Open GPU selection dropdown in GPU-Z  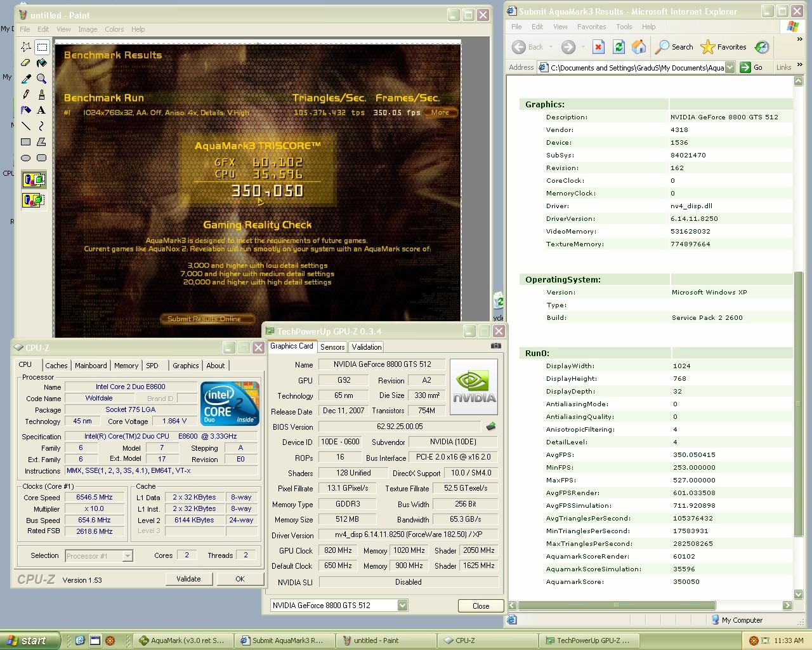coord(402,606)
